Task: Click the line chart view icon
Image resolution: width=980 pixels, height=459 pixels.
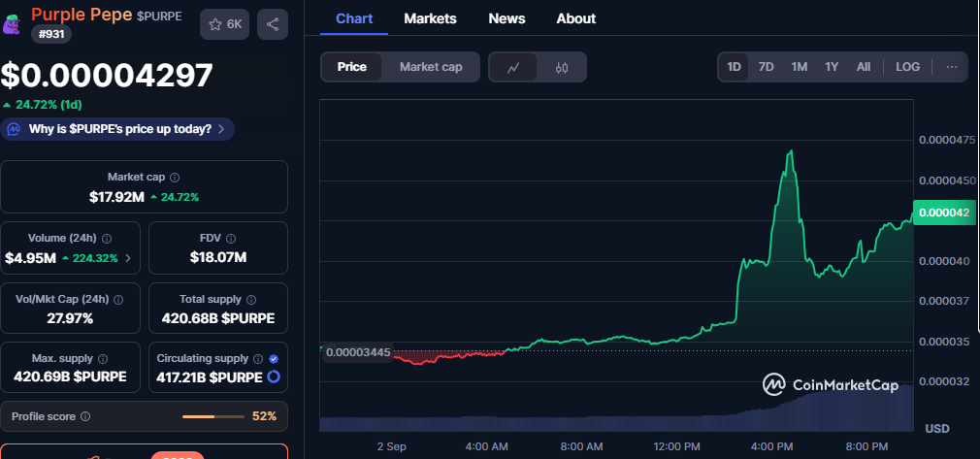Action: [512, 68]
